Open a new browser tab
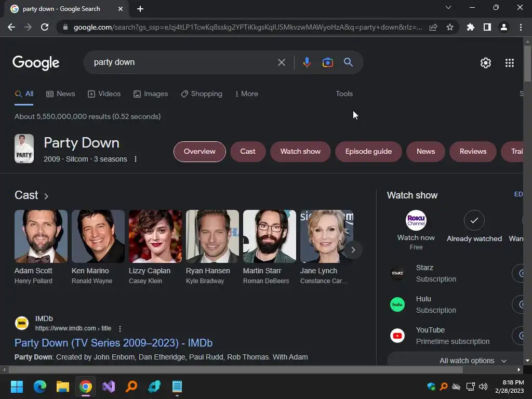 pyautogui.click(x=140, y=9)
